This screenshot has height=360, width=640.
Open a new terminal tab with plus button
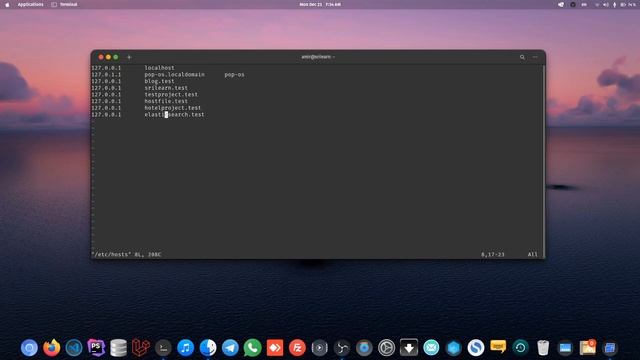(x=129, y=57)
